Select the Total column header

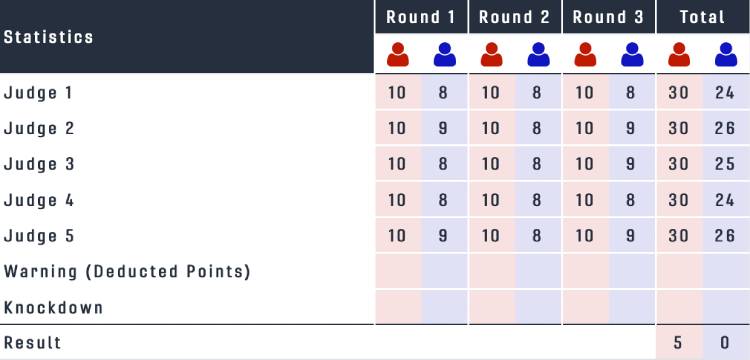coord(703,17)
